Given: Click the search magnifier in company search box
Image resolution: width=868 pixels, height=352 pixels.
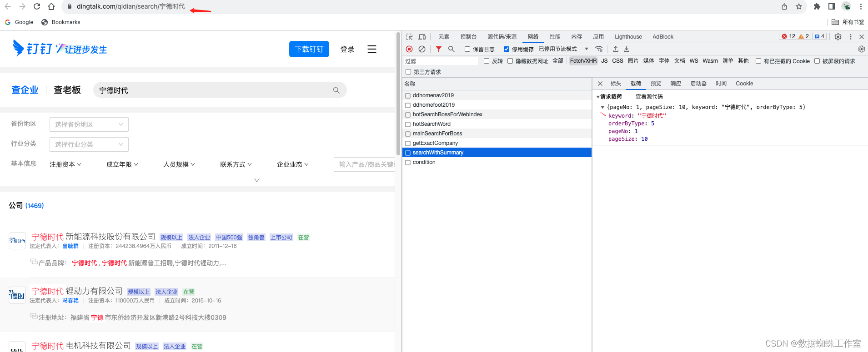Looking at the screenshot, I should tap(336, 90).
